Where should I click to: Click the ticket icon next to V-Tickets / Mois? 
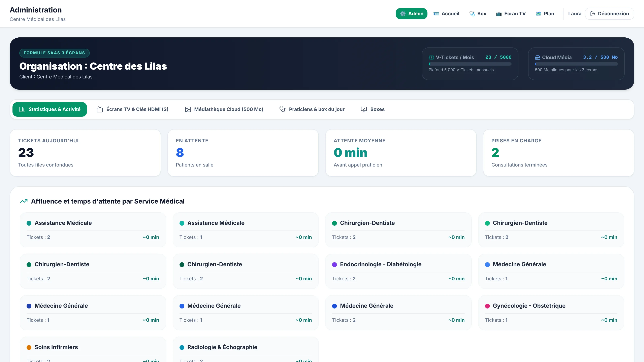coord(431,58)
